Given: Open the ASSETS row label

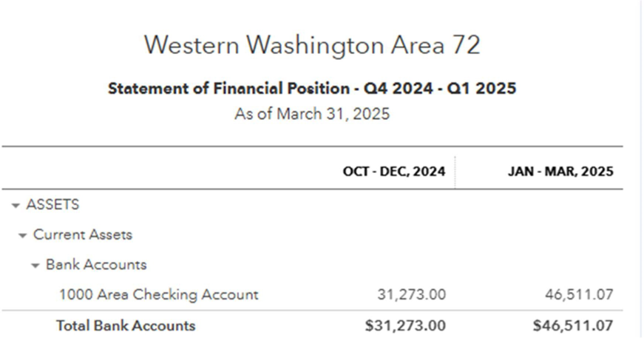Looking at the screenshot, I should click(x=52, y=205).
